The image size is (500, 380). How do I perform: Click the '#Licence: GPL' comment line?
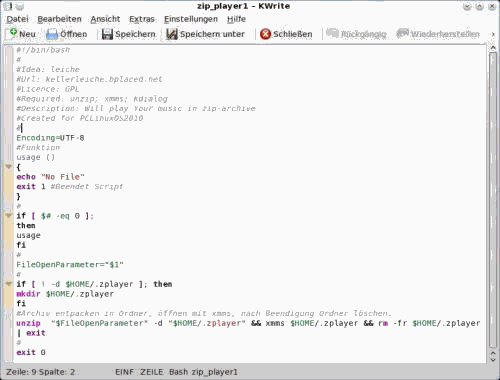(48, 89)
